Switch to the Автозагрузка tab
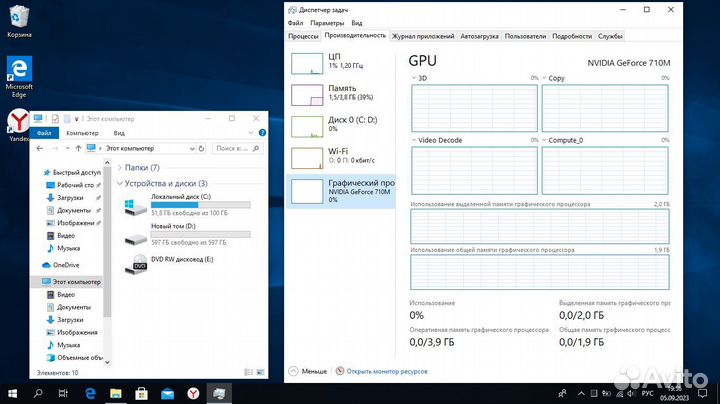Viewport: 720px width, 404px height. click(479, 35)
